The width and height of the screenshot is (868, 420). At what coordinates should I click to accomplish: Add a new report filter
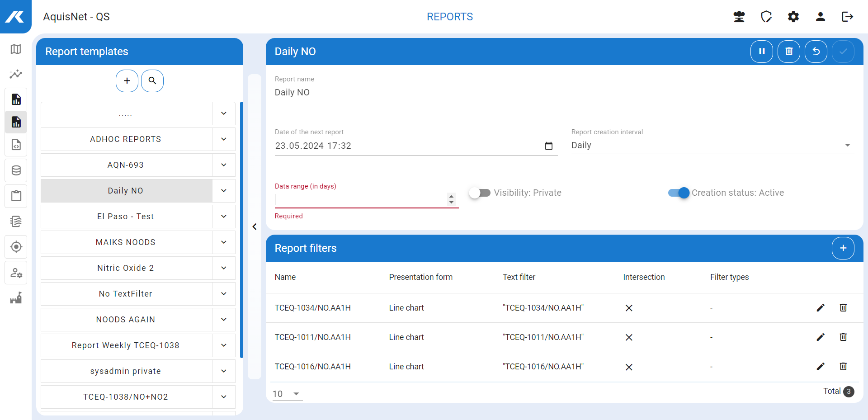[x=843, y=248]
